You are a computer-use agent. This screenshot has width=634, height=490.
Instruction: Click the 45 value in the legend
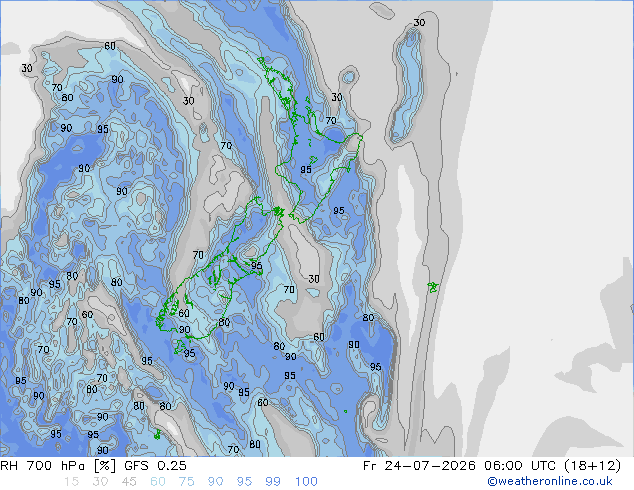[x=129, y=482]
